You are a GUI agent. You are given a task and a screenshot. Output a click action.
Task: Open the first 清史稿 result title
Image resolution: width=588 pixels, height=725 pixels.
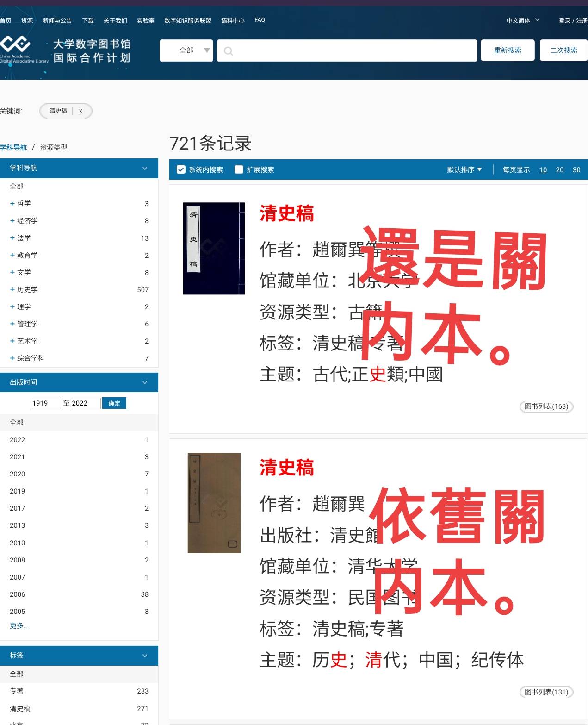(287, 214)
